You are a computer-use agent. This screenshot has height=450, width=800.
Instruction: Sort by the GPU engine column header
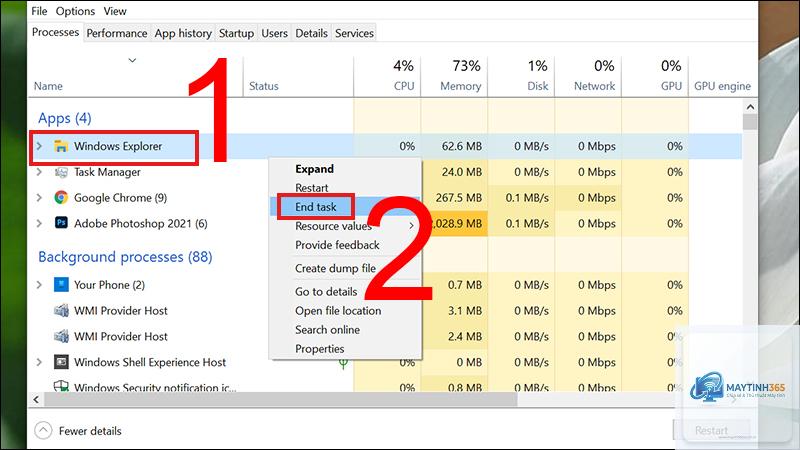(x=722, y=86)
